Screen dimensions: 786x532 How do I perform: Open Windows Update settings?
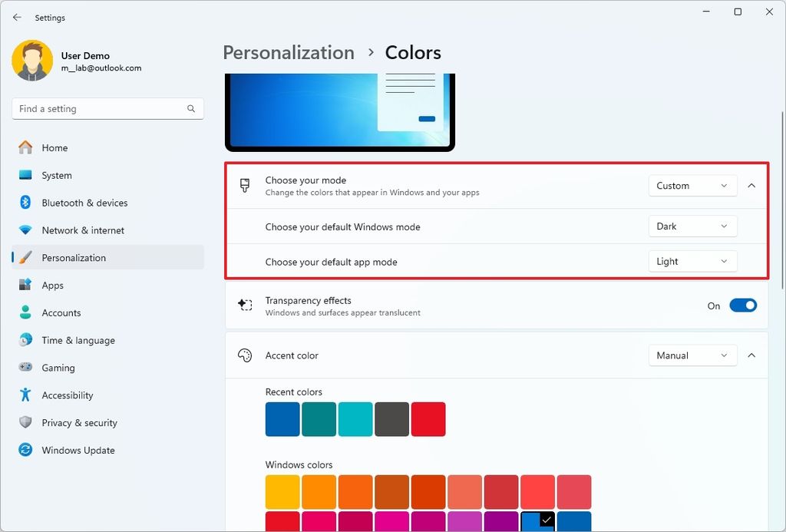[79, 450]
